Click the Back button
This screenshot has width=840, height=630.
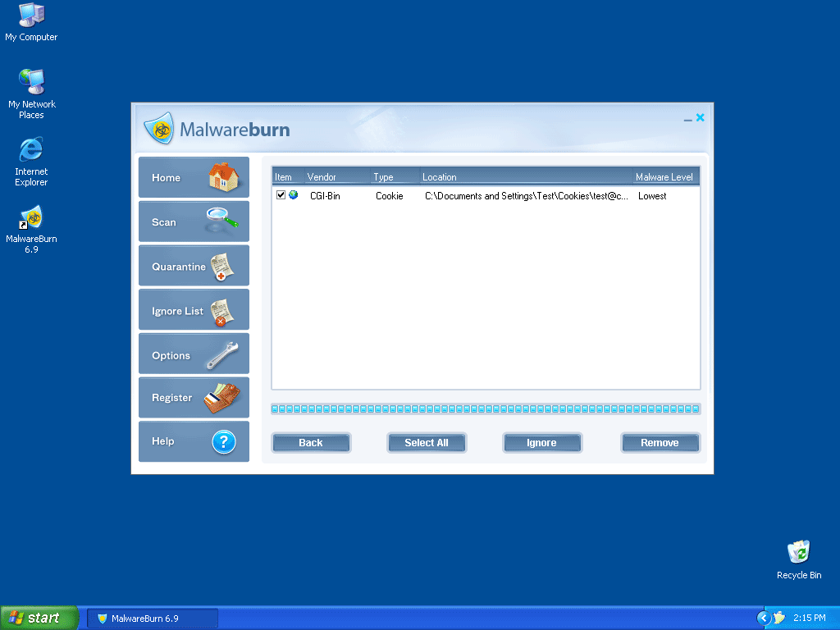pyautogui.click(x=311, y=443)
